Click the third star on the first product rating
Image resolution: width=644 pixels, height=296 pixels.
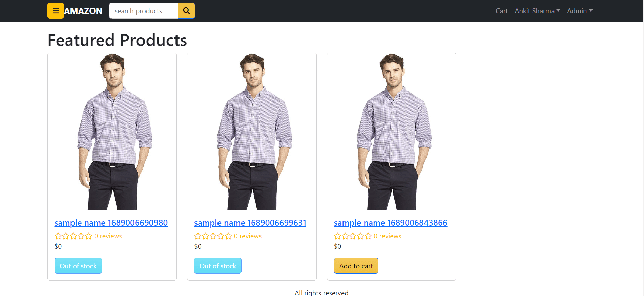(x=74, y=236)
